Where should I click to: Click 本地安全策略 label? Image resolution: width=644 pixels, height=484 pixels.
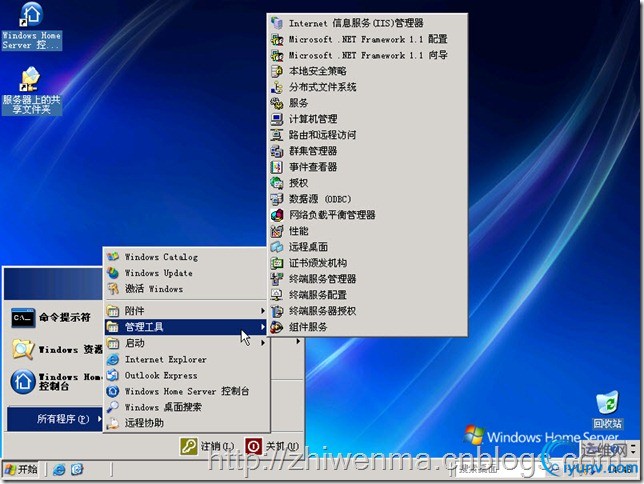(318, 71)
